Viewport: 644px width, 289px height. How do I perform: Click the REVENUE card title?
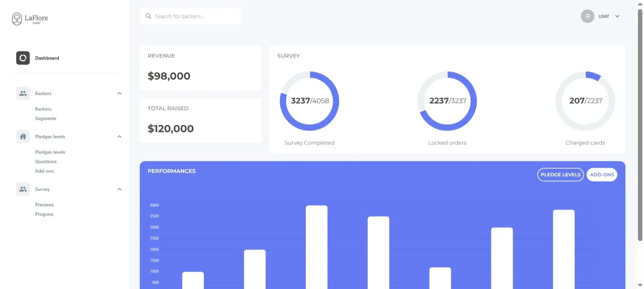161,56
